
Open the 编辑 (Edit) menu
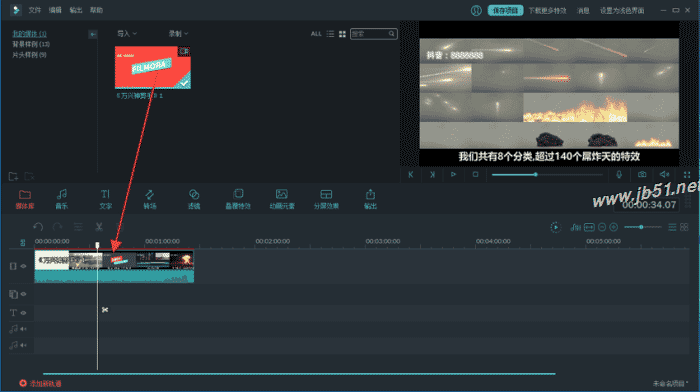pyautogui.click(x=55, y=10)
